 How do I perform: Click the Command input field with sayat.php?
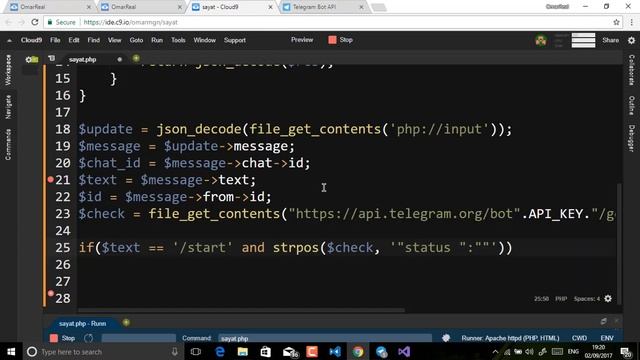pyautogui.click(x=325, y=338)
